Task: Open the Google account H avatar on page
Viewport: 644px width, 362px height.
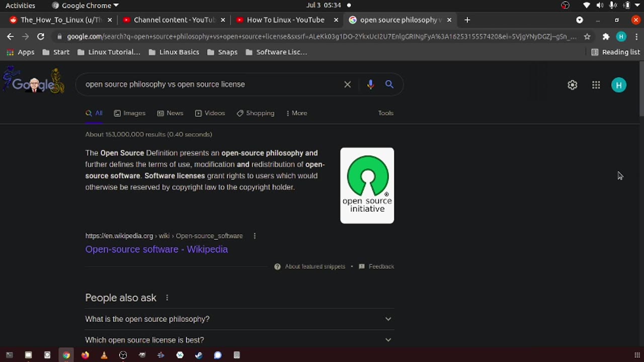Action: pos(619,85)
